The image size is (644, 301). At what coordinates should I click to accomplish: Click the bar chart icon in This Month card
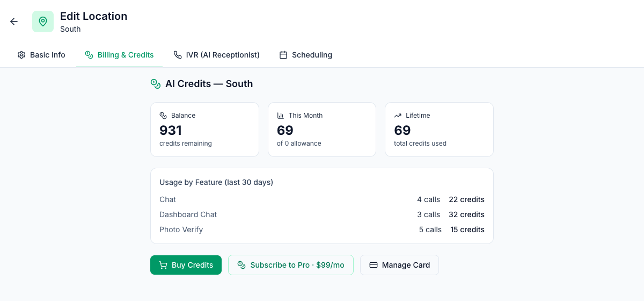281,116
